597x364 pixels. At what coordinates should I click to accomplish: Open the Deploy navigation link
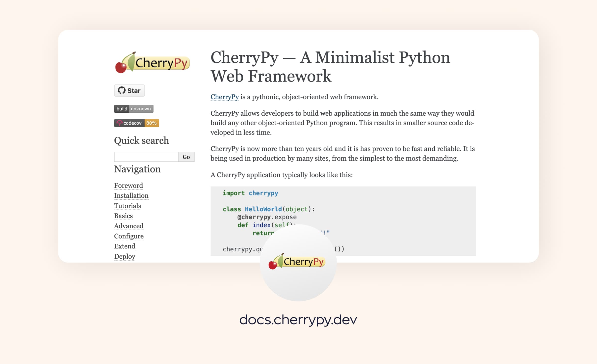125,256
